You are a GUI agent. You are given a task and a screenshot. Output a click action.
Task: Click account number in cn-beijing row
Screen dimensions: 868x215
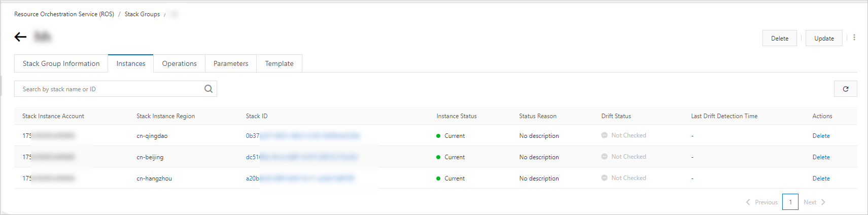(x=49, y=157)
